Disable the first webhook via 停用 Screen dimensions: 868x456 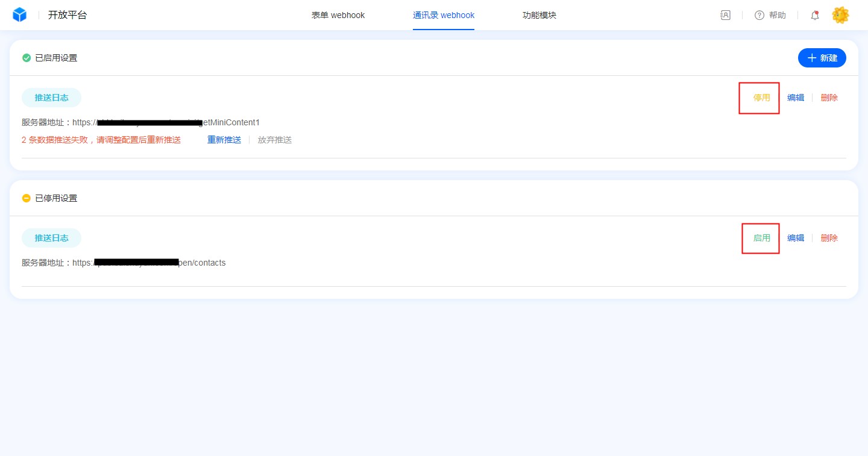[761, 98]
